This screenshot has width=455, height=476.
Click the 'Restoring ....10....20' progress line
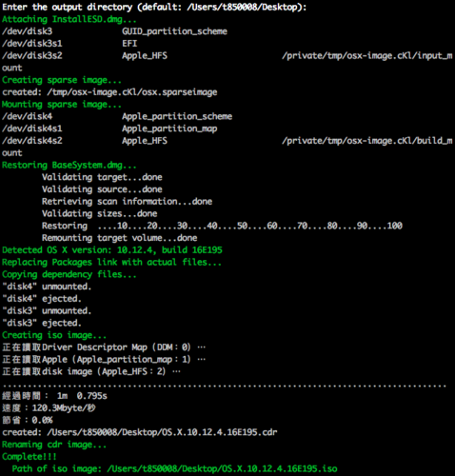222,226
